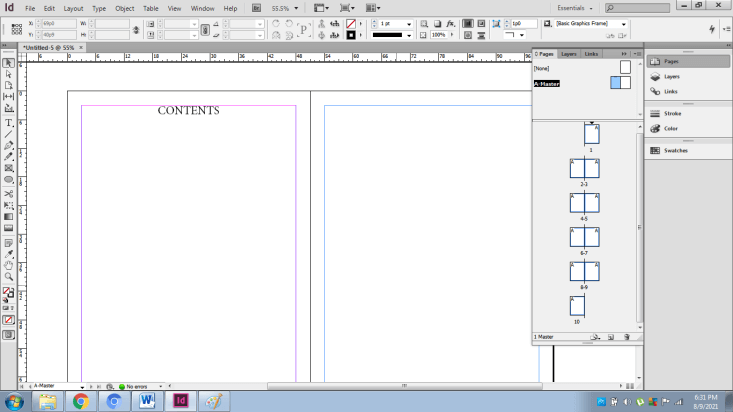The width and height of the screenshot is (733, 412).
Task: Open Adobe Bridge from the application bar
Action: click(x=256, y=8)
